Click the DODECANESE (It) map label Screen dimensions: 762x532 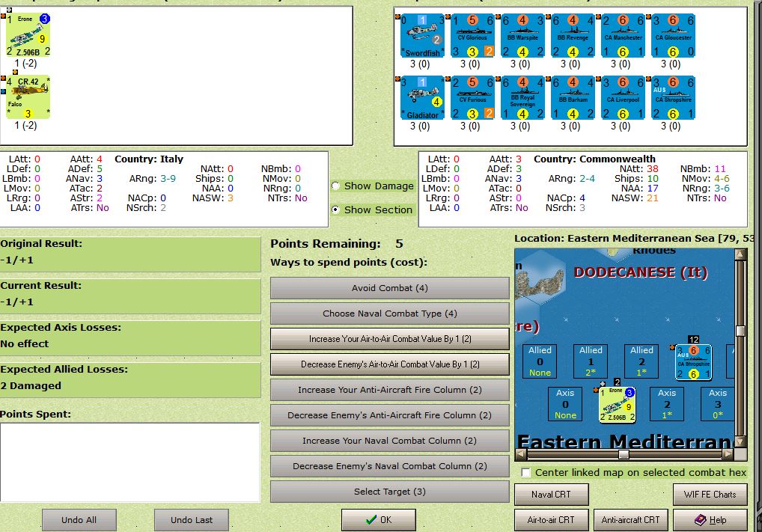pyautogui.click(x=641, y=272)
